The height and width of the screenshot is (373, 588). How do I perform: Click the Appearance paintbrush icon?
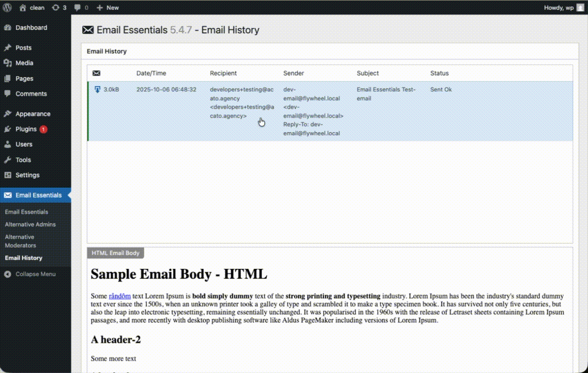(x=7, y=114)
